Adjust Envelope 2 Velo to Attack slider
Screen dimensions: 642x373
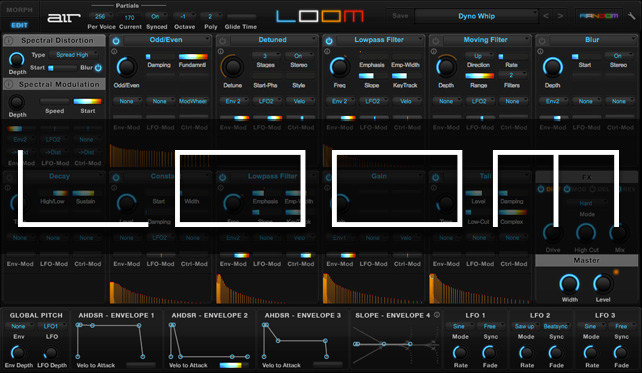tap(231, 365)
